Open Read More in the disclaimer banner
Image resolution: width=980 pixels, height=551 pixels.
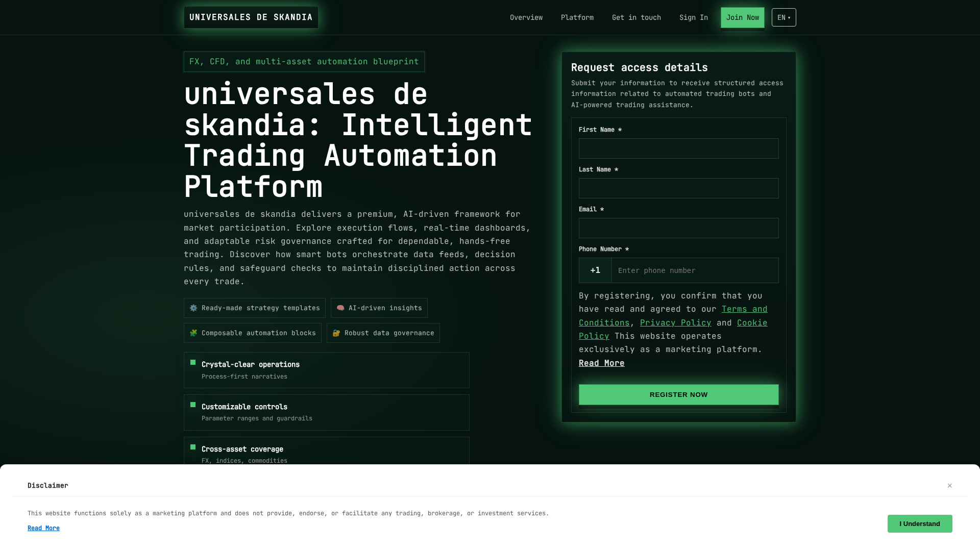pyautogui.click(x=43, y=528)
